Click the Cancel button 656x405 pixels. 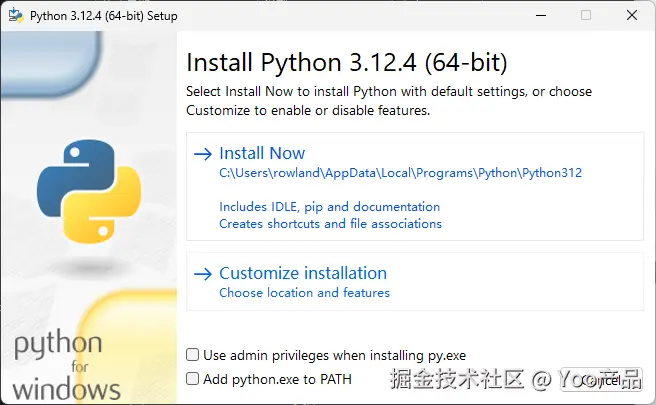point(601,380)
